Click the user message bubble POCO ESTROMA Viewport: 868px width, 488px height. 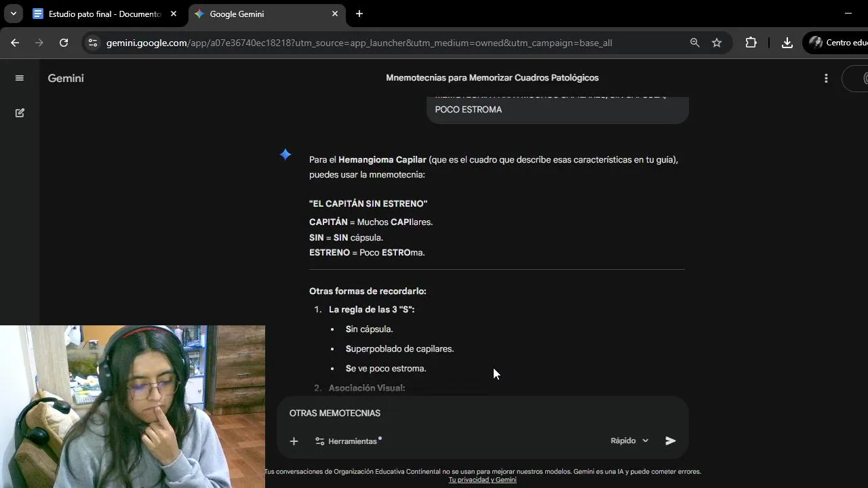coord(557,109)
